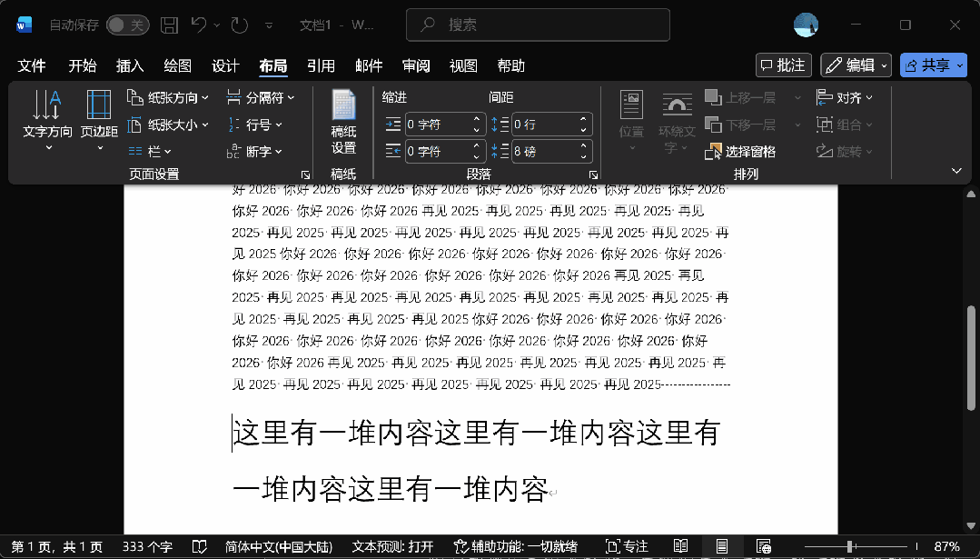Decrease the right indent with down arrow

tap(476, 157)
